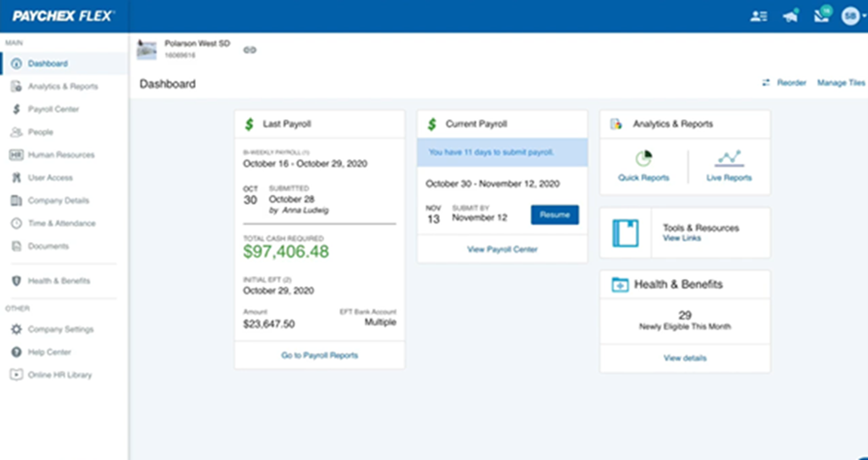Click View Links under Tools & Resources
Screen dimensions: 868x460
682,238
